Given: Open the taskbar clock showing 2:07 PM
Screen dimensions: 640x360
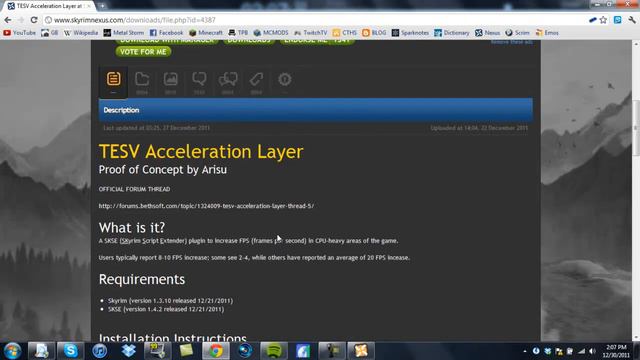Looking at the screenshot, I should click(x=616, y=351).
